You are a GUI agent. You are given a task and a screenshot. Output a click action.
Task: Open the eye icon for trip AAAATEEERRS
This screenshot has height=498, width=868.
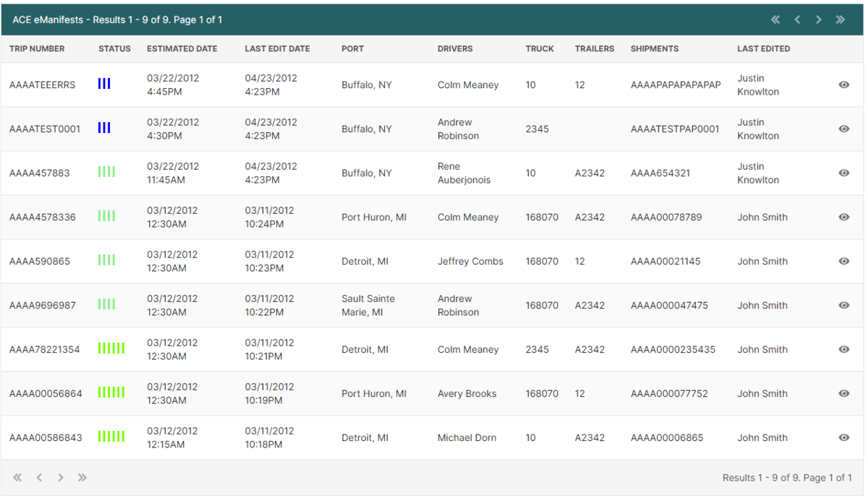pyautogui.click(x=844, y=85)
